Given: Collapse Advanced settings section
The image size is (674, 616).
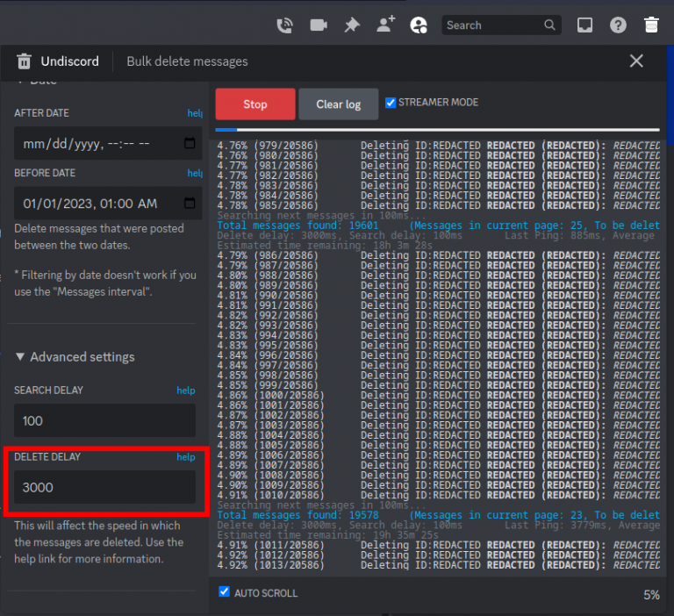Looking at the screenshot, I should point(75,357).
